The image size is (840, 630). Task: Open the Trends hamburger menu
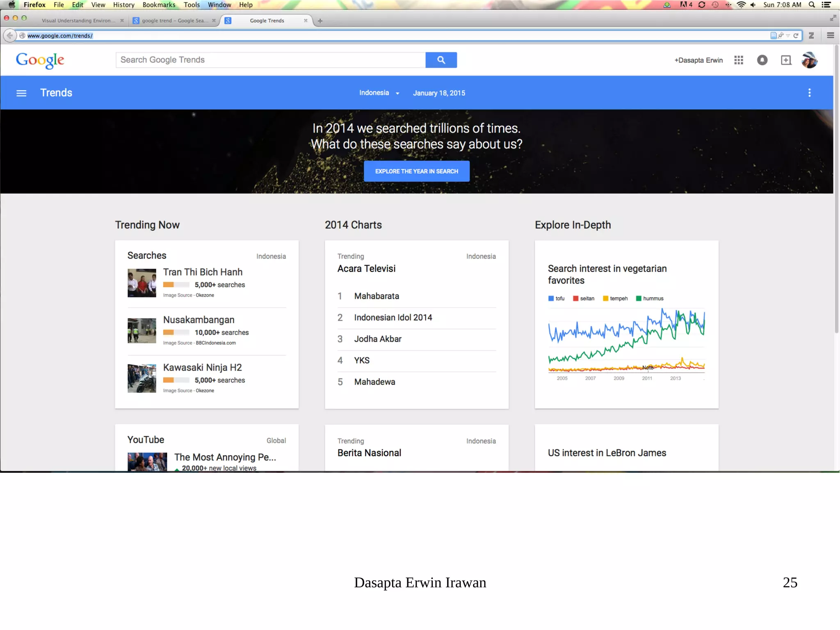coord(21,93)
